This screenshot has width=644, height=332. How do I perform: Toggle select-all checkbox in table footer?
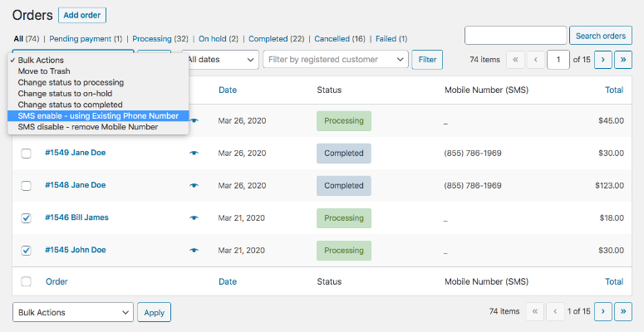[x=27, y=281]
